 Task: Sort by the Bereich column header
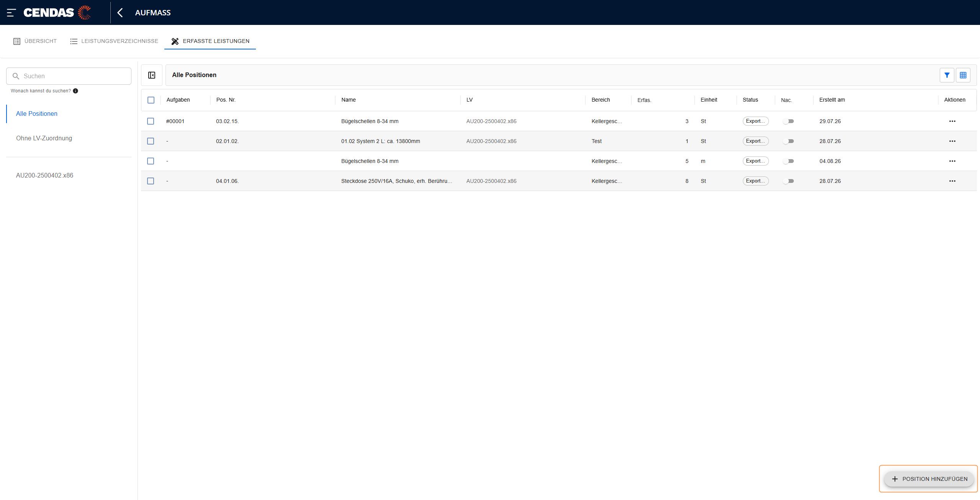(601, 100)
